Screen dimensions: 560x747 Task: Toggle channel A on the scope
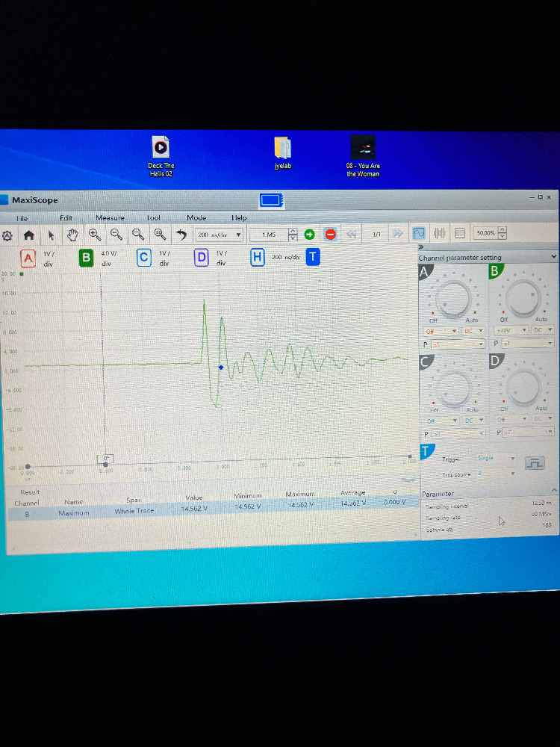pos(28,258)
